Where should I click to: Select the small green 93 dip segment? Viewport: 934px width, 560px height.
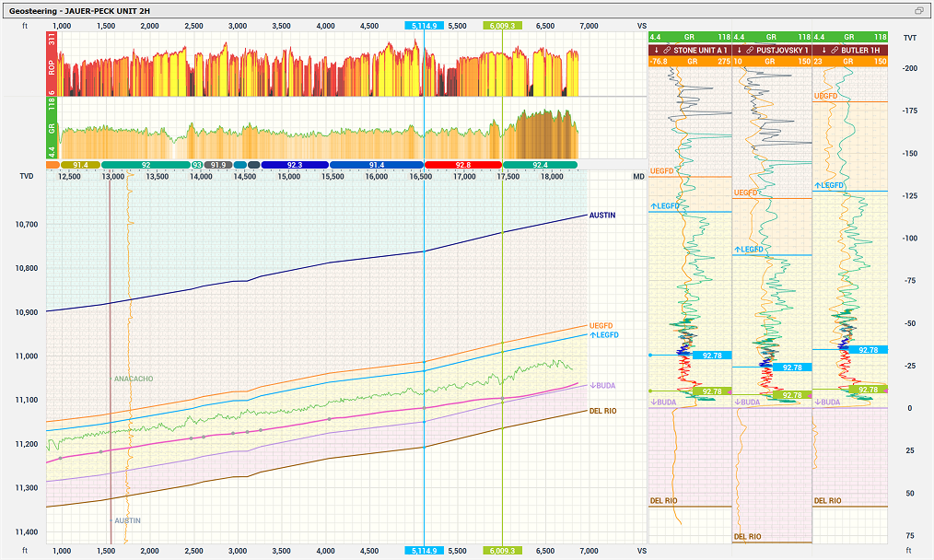pyautogui.click(x=197, y=165)
